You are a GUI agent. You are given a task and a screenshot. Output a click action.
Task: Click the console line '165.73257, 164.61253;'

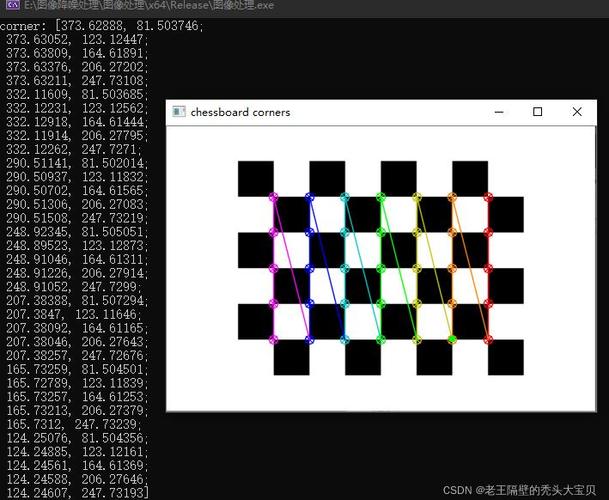77,397
